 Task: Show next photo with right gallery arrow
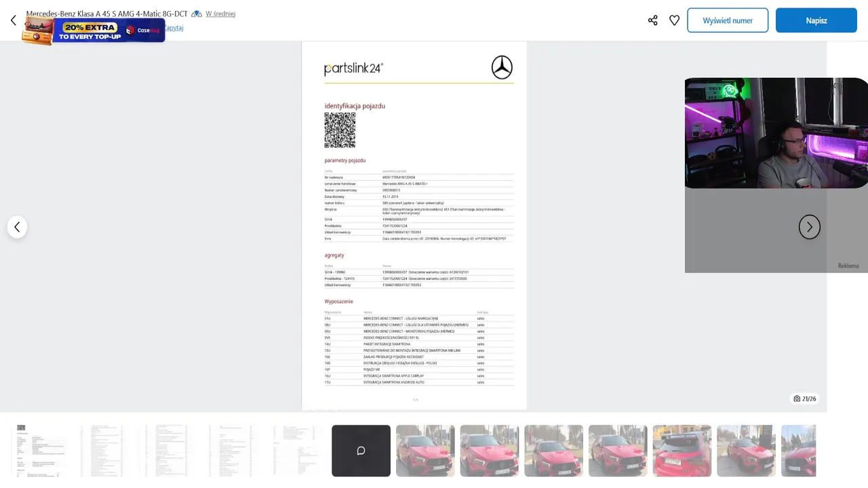point(809,227)
